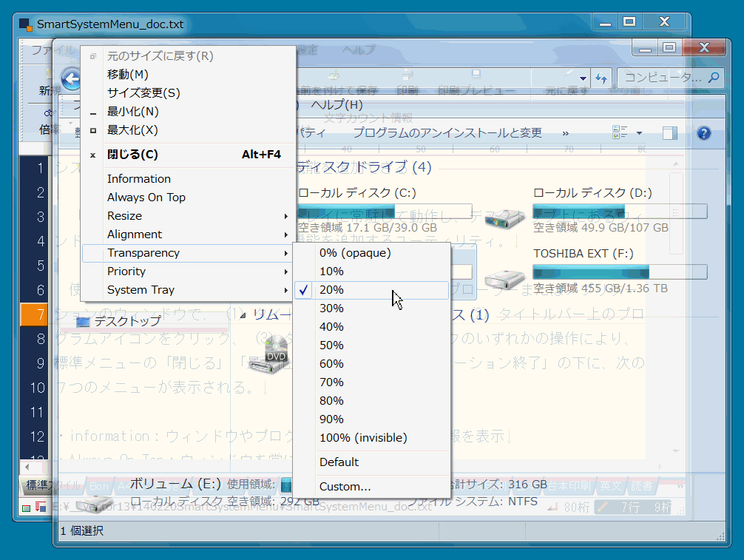Click プログラムのアンインストールと変更 toolbar button

point(447,133)
